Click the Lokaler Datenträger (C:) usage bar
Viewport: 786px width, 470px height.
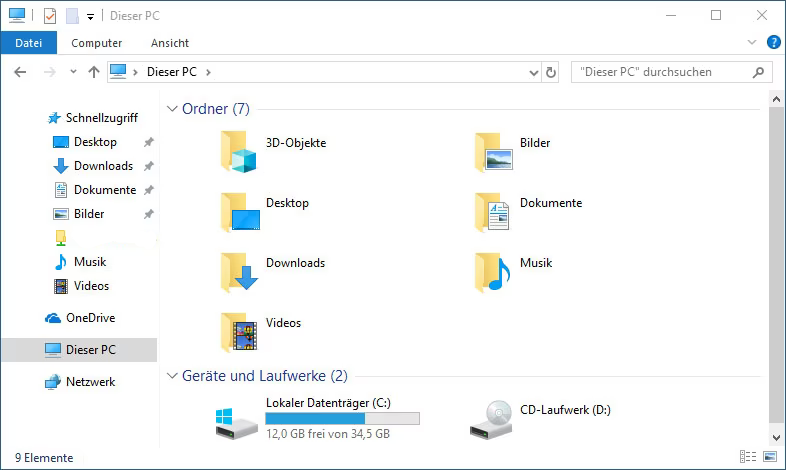(x=342, y=419)
